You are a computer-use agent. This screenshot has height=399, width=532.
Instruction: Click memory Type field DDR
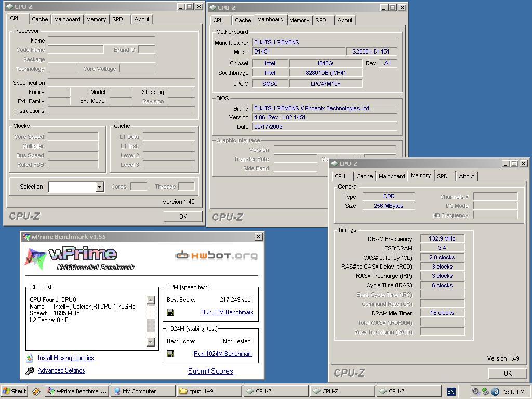pos(389,196)
